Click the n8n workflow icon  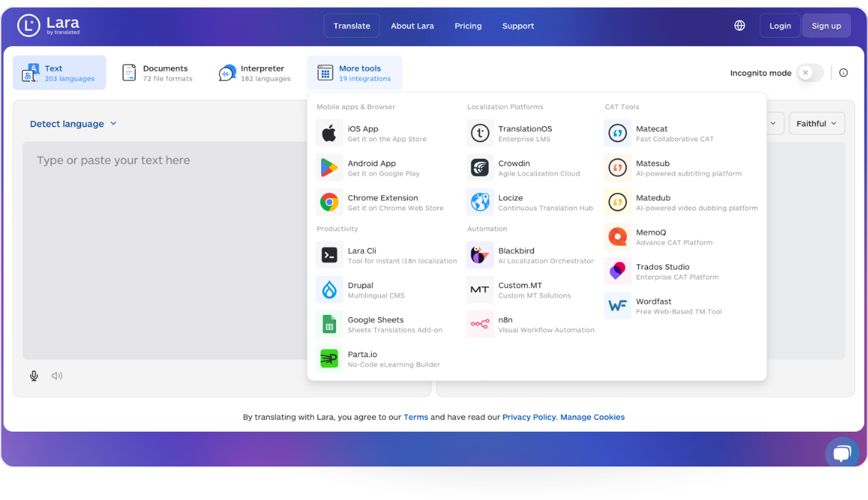[x=480, y=324]
